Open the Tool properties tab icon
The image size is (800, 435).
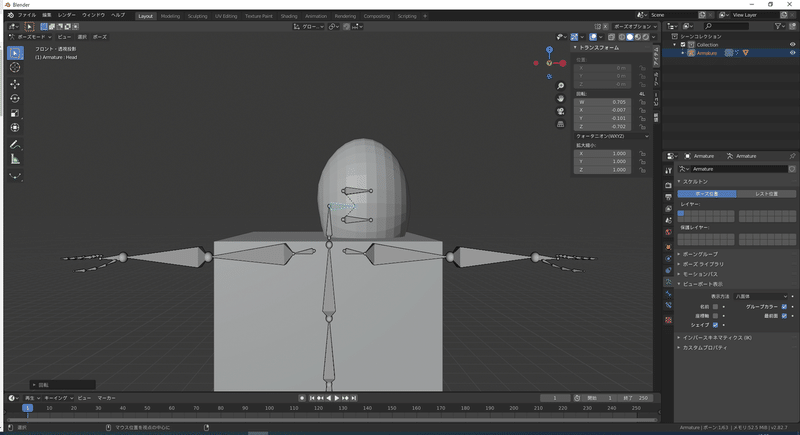668,171
